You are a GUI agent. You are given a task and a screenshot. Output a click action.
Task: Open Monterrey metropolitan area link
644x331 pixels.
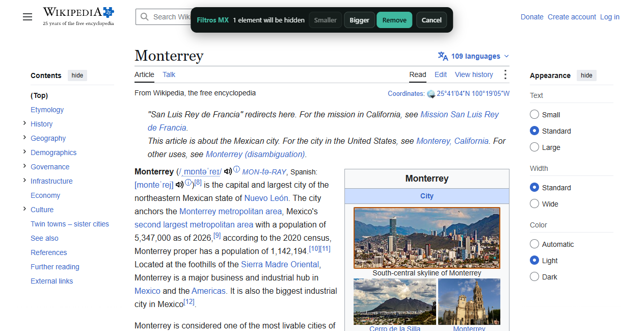[230, 211]
